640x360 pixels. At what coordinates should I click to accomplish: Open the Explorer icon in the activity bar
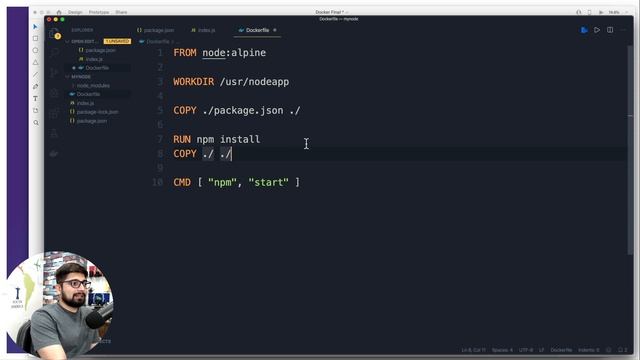(54, 34)
